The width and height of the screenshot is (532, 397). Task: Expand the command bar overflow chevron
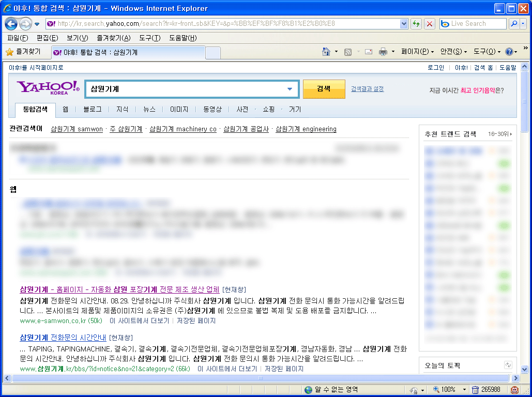(526, 48)
